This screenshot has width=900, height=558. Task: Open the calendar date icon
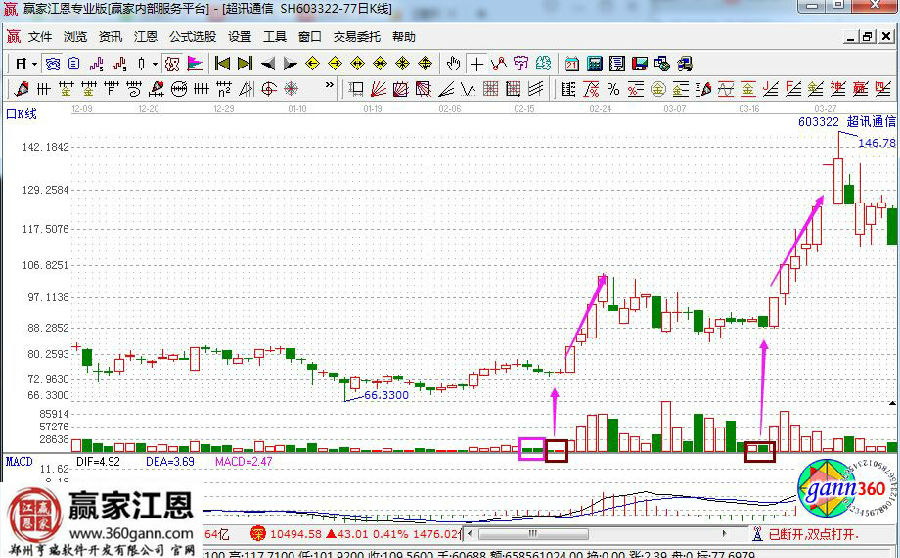(x=571, y=63)
